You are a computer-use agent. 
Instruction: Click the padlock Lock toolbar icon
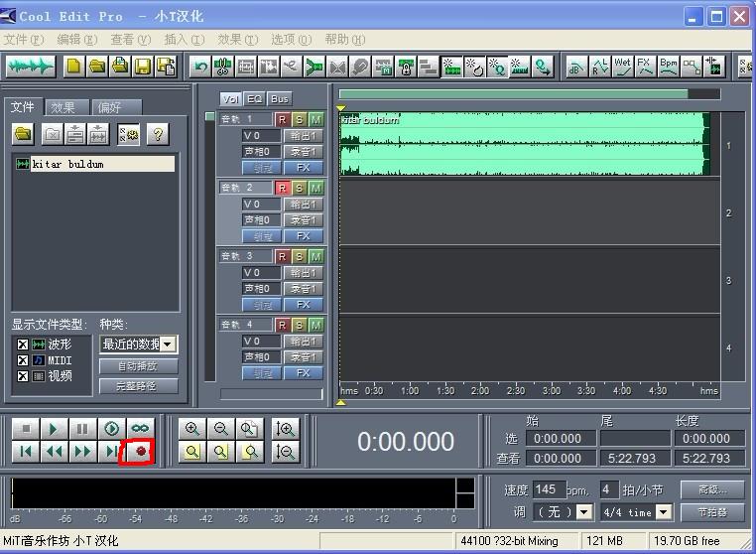pyautogui.click(x=406, y=67)
